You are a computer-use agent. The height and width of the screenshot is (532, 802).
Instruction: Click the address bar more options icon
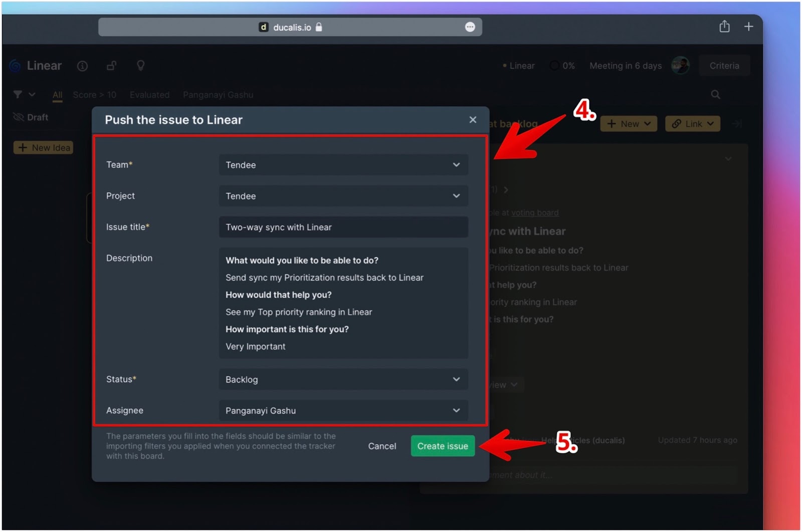pos(470,27)
